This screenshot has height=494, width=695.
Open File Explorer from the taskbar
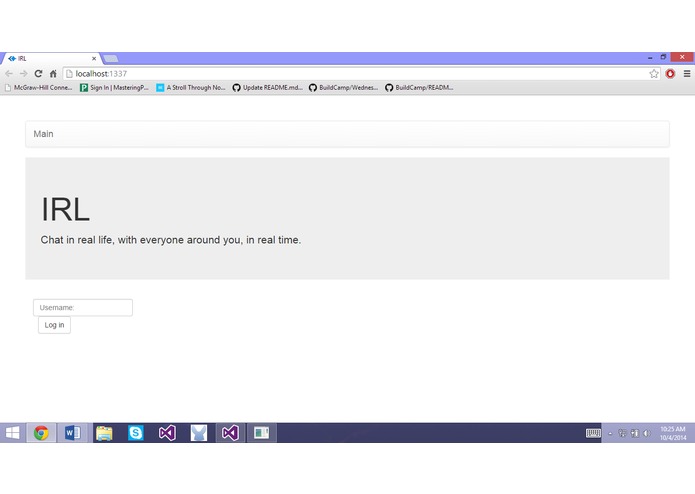coord(104,433)
